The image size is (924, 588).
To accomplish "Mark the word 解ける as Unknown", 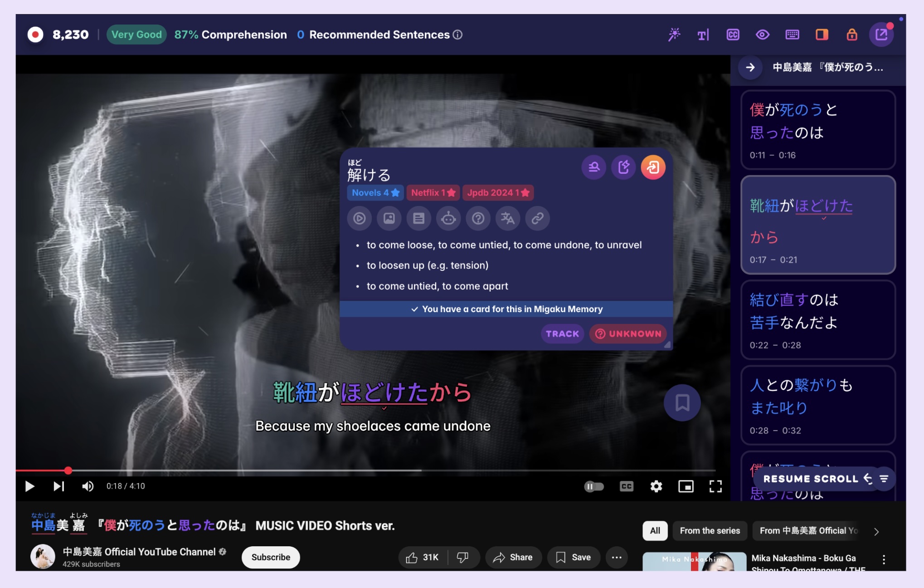I will [x=627, y=333].
